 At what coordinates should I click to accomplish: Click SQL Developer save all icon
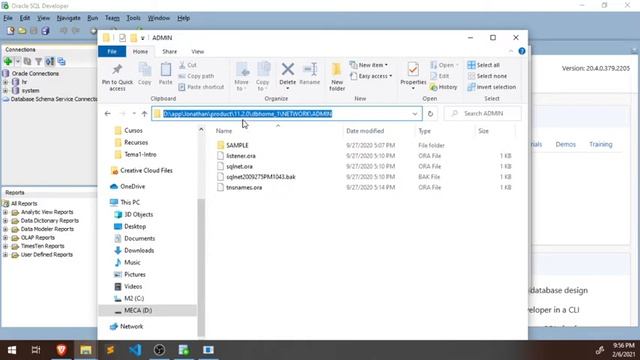[45, 31]
